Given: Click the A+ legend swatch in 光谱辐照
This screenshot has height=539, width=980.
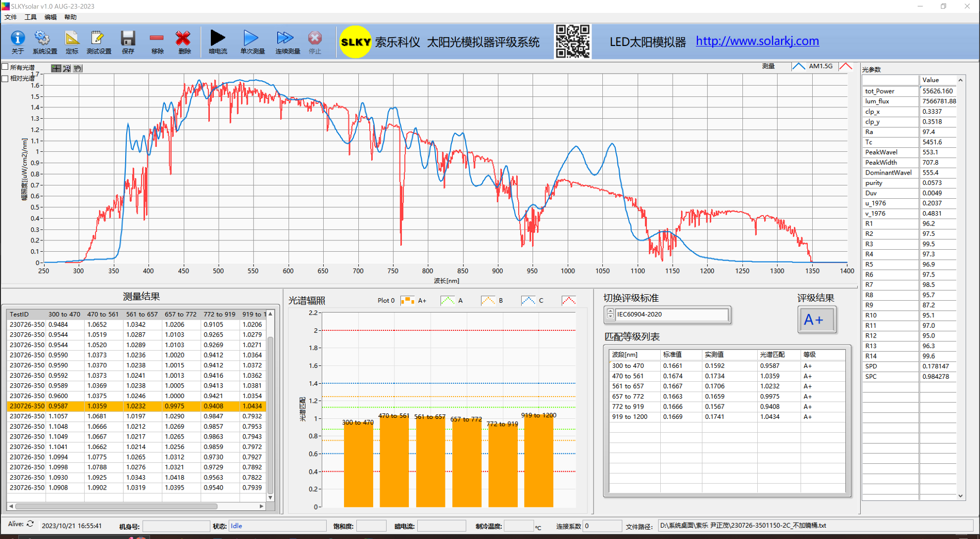Looking at the screenshot, I should (407, 301).
